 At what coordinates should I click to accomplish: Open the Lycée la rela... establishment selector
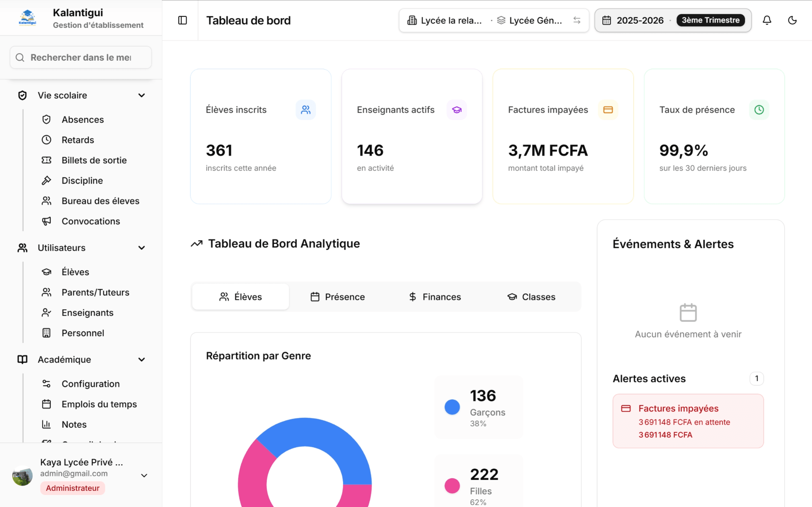click(x=444, y=20)
